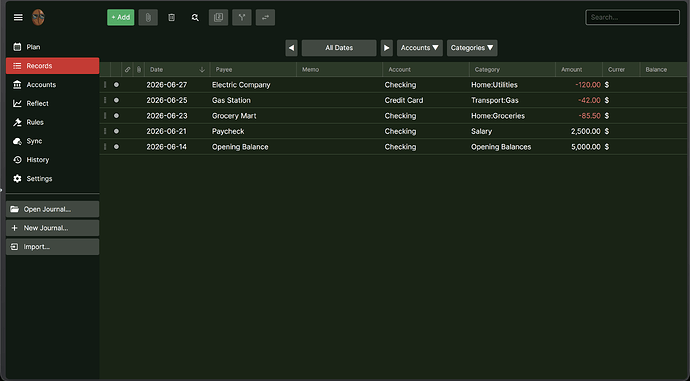Image resolution: width=690 pixels, height=381 pixels.
Task: Toggle status dot of Grocery Mart record
Action: [116, 116]
